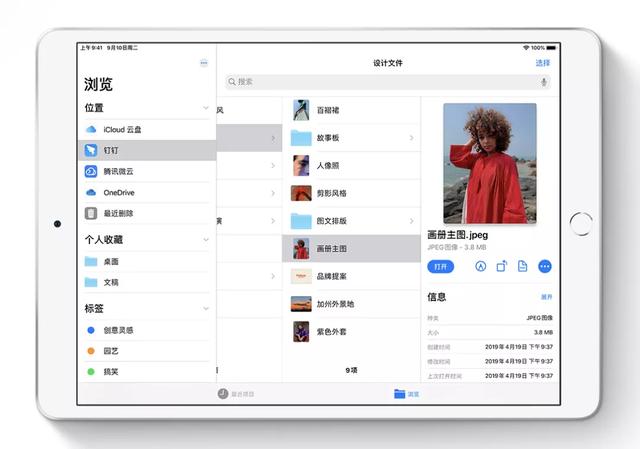Tap the create PDF document icon

click(x=522, y=267)
